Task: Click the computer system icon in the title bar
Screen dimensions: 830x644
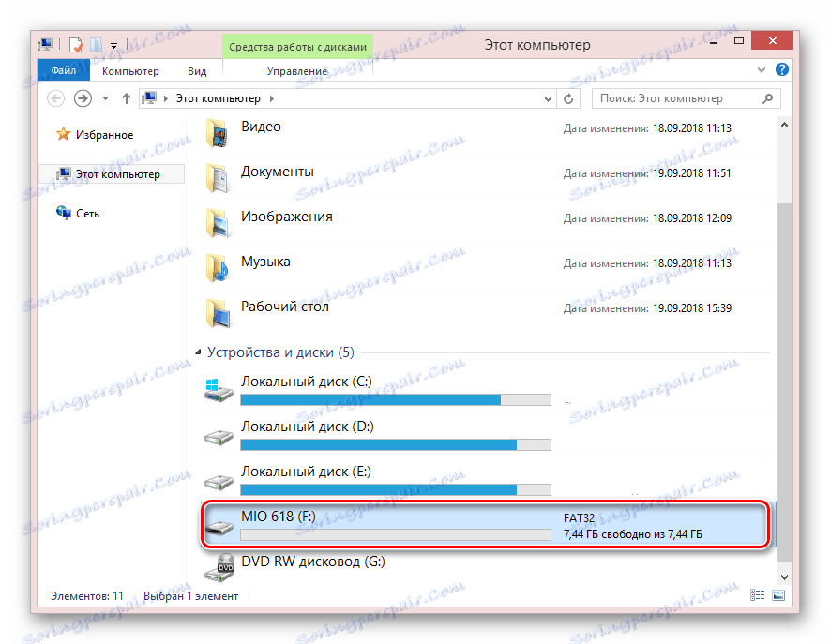Action: (x=46, y=44)
